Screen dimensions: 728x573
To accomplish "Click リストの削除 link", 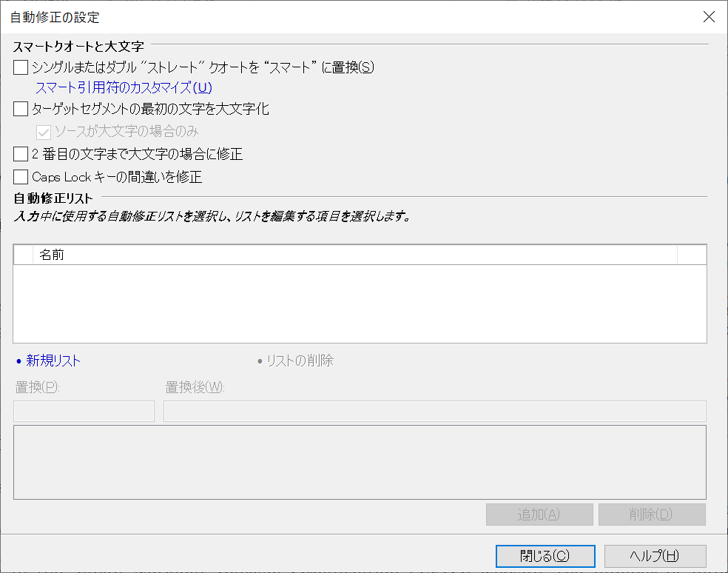I will tap(300, 361).
